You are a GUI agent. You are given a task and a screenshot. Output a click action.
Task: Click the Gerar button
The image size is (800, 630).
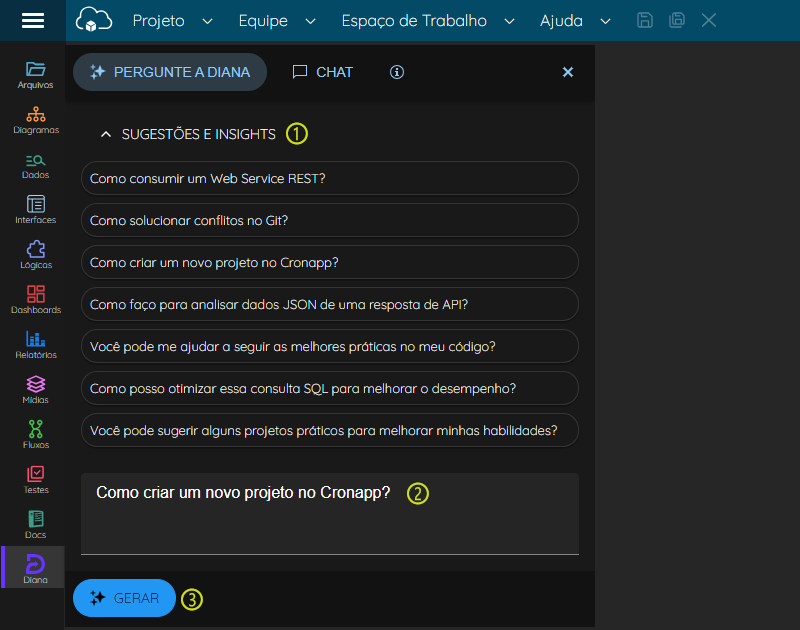click(124, 598)
